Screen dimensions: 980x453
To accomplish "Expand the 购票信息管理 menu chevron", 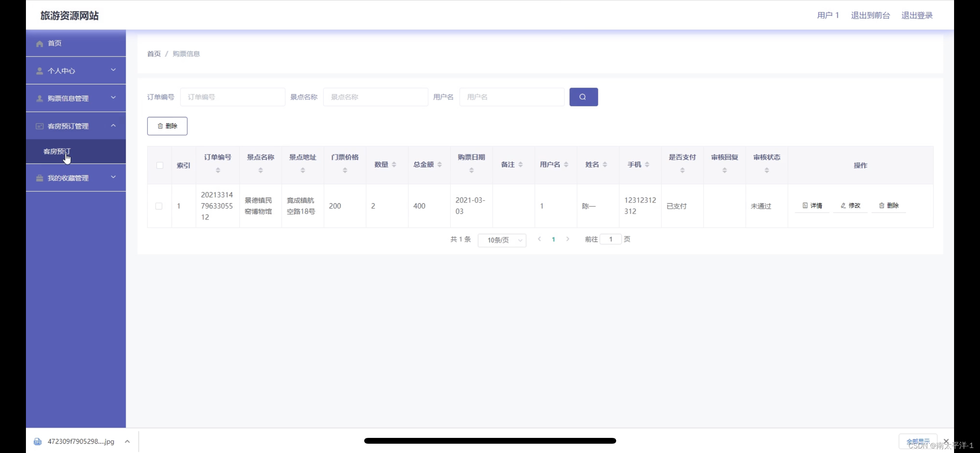I will [x=113, y=98].
